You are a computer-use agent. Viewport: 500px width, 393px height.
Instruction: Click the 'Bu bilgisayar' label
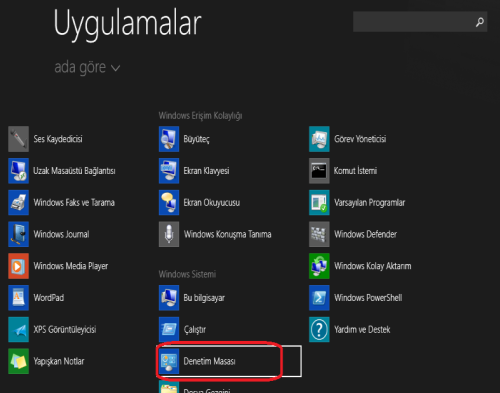(204, 298)
